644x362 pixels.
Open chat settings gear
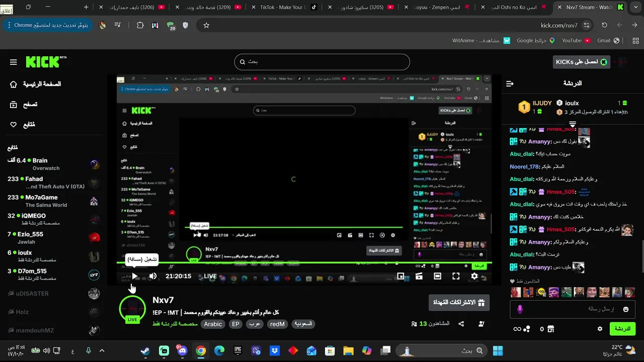click(x=600, y=329)
